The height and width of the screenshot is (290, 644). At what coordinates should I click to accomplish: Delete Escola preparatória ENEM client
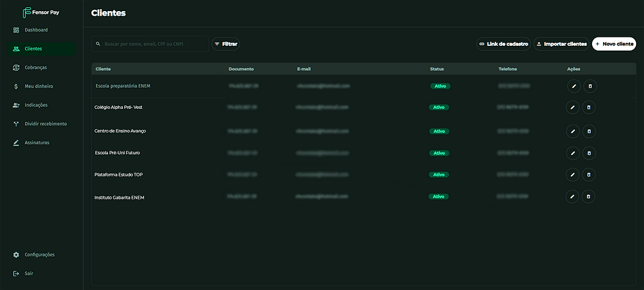pyautogui.click(x=590, y=86)
